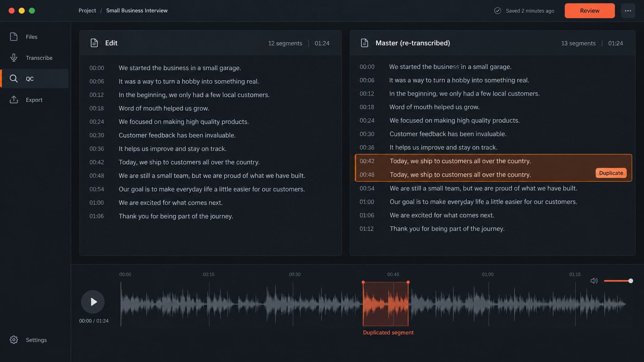Open the Export upload icon
Viewport: 644px width, 362px height.
pos(14,100)
